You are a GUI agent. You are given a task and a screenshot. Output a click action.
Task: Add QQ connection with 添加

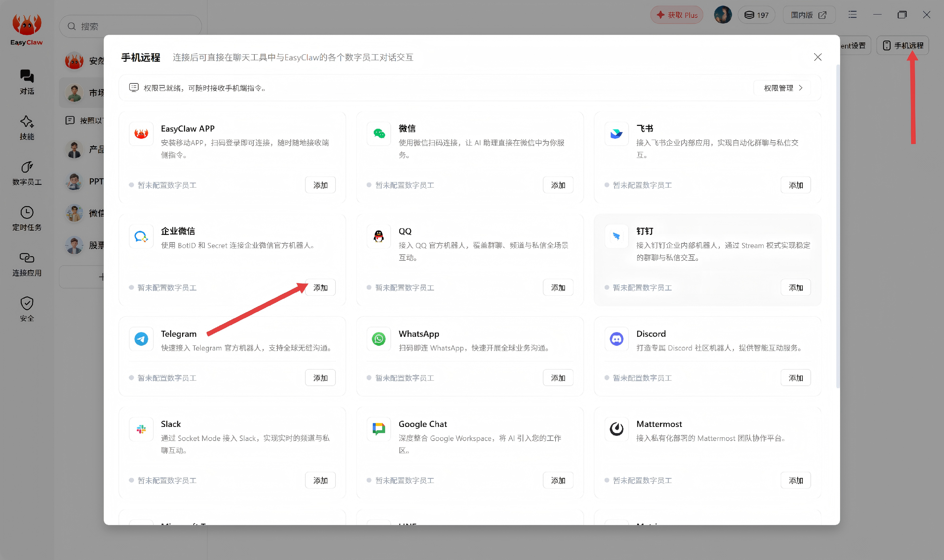point(558,288)
